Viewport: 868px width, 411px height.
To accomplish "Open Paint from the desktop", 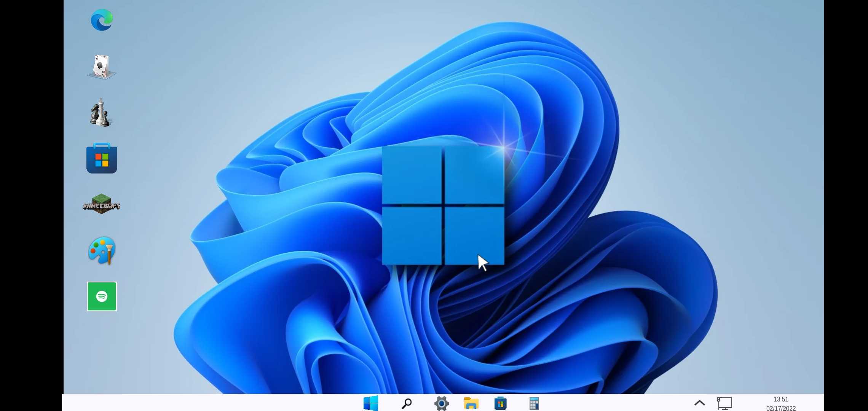I will pos(101,250).
